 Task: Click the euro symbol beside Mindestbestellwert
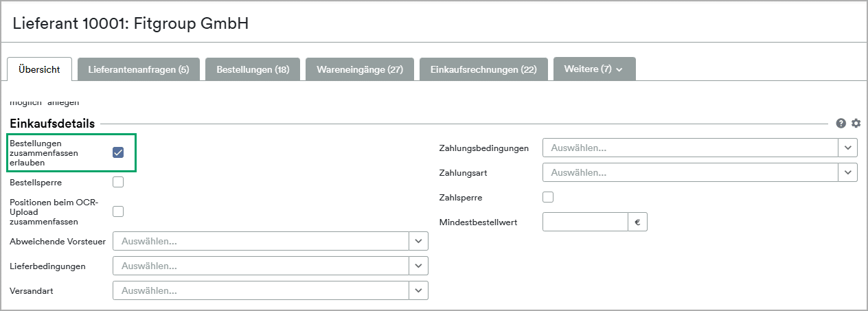click(637, 222)
